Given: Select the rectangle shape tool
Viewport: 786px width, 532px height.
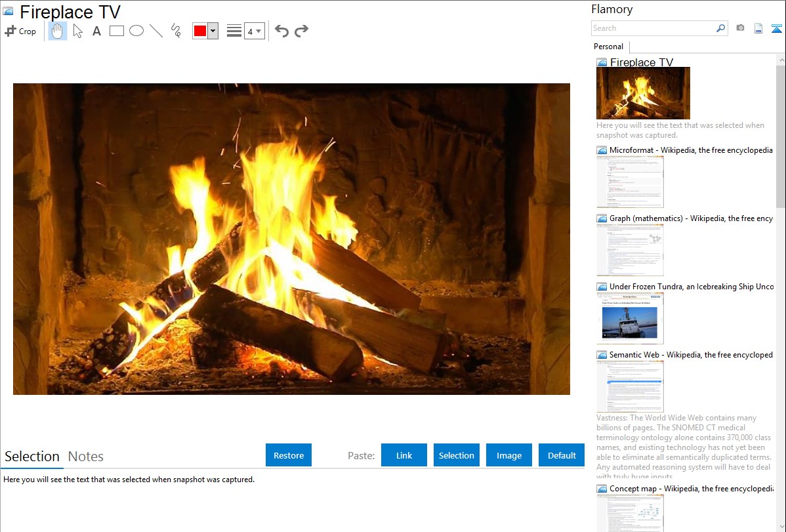Looking at the screenshot, I should coord(117,31).
